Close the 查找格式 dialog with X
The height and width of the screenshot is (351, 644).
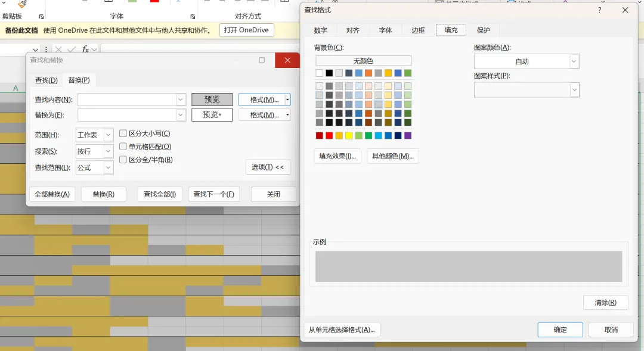625,10
